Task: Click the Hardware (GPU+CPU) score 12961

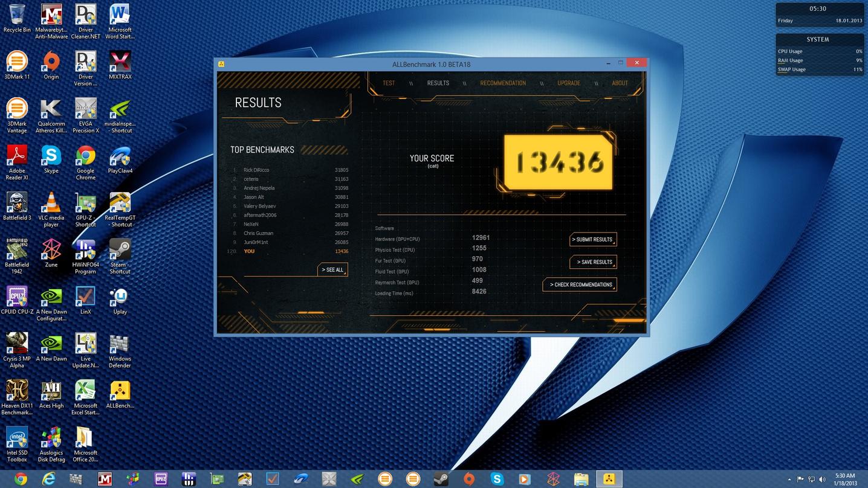Action: click(481, 238)
